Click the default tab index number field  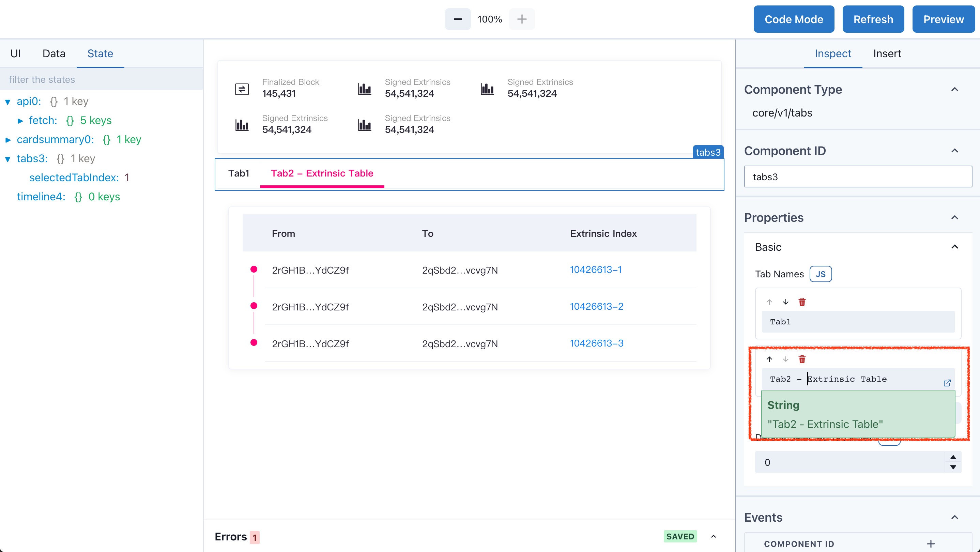pyautogui.click(x=849, y=462)
